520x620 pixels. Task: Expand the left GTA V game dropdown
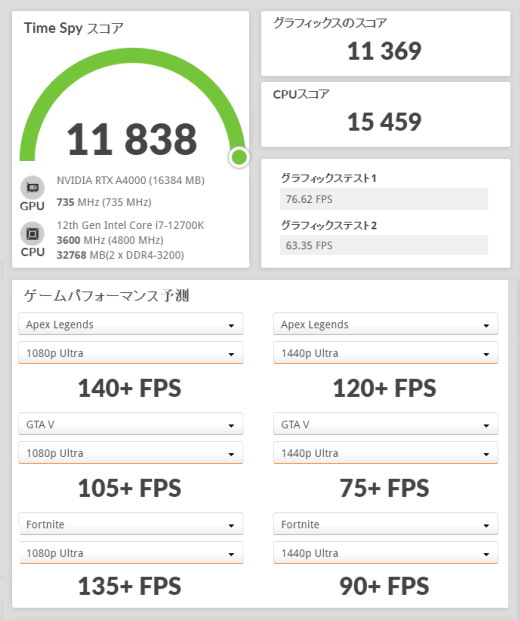[x=130, y=424]
